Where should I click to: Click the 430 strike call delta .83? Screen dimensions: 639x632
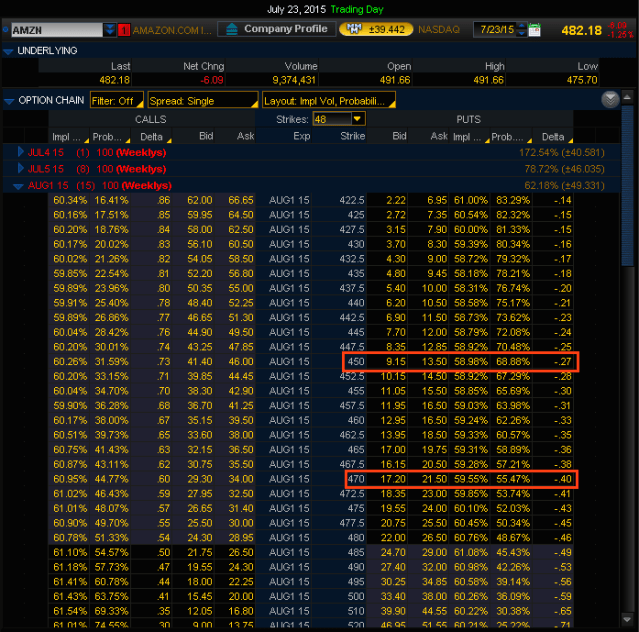click(x=164, y=244)
